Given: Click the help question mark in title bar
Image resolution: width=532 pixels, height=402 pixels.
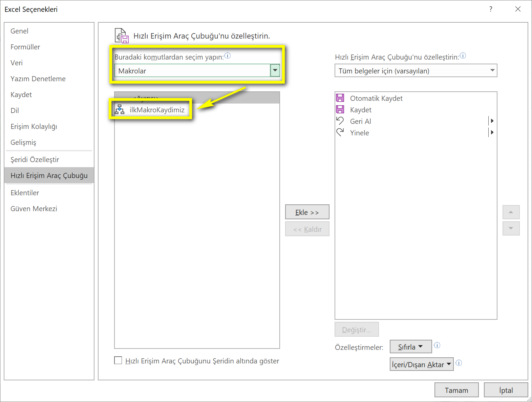Looking at the screenshot, I should (x=491, y=9).
